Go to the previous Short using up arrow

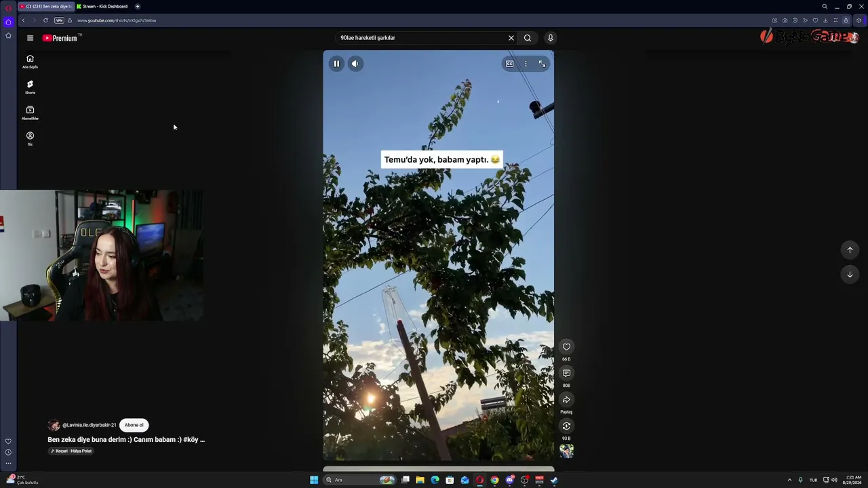click(x=850, y=250)
